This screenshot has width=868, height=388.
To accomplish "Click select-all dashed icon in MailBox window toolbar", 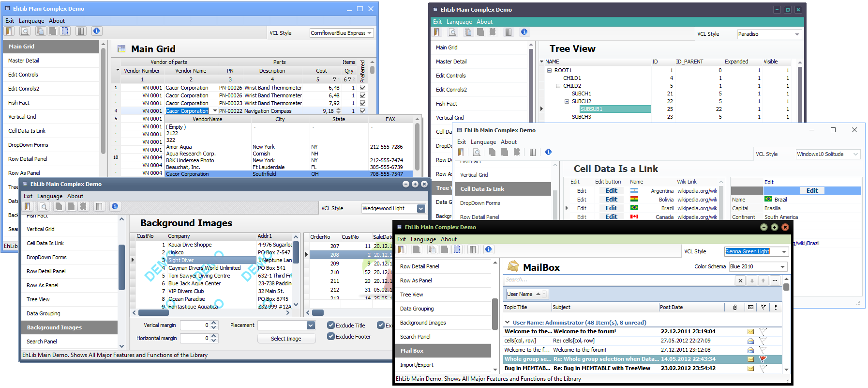I will click(457, 249).
